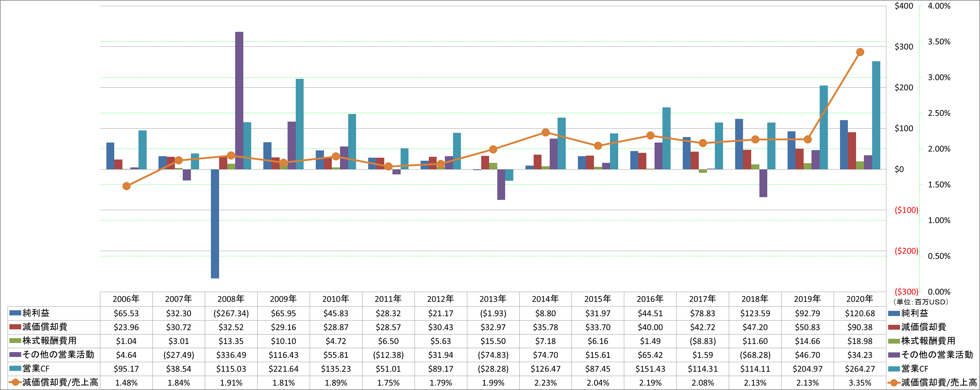Click the $30.72 depreciation cell for 2007
This screenshot has height=390, width=980.
[179, 327]
